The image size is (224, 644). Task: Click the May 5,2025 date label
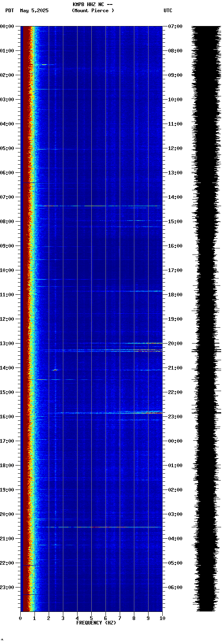(34, 11)
